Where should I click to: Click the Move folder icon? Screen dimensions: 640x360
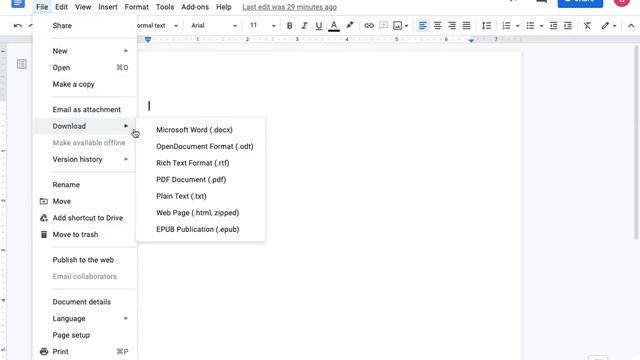(x=44, y=201)
